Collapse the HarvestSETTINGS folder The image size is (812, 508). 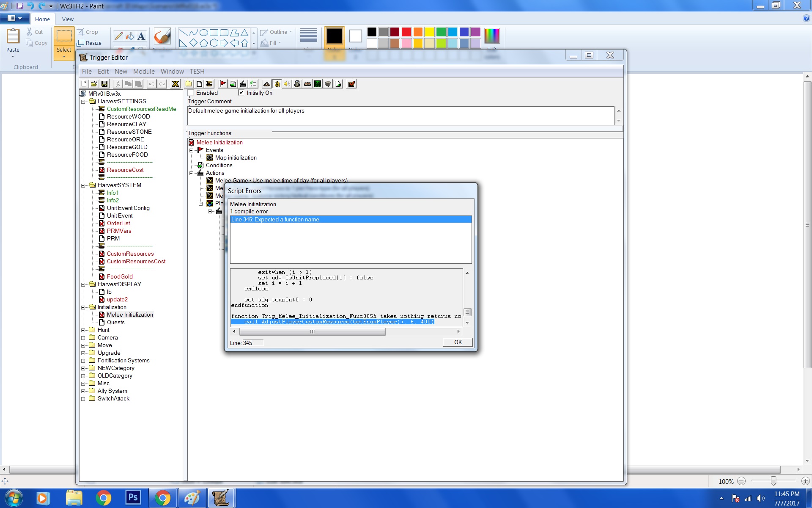[x=83, y=102]
